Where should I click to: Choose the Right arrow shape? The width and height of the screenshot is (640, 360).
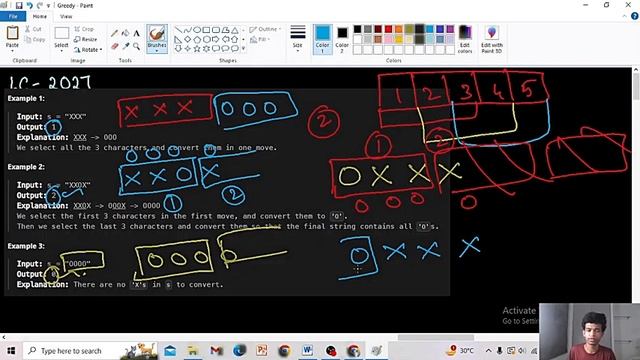click(216, 39)
